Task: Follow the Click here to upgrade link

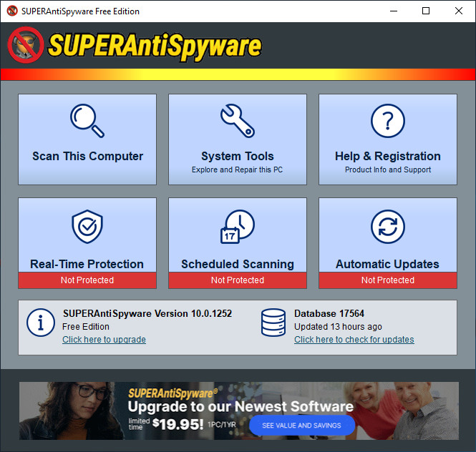Action: click(x=104, y=340)
